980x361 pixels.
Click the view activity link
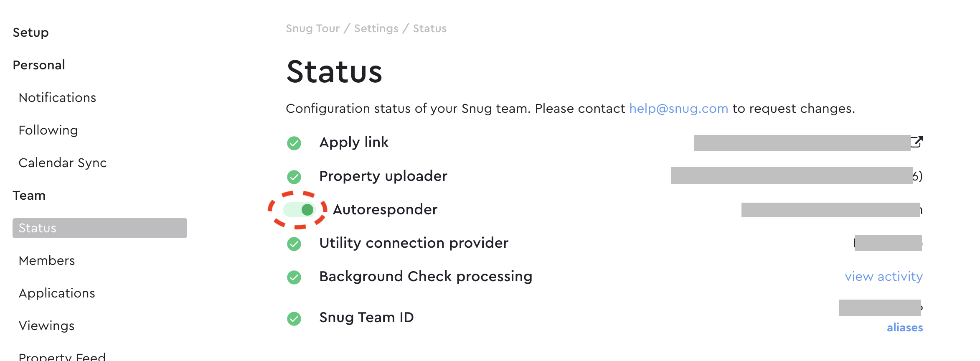(884, 277)
